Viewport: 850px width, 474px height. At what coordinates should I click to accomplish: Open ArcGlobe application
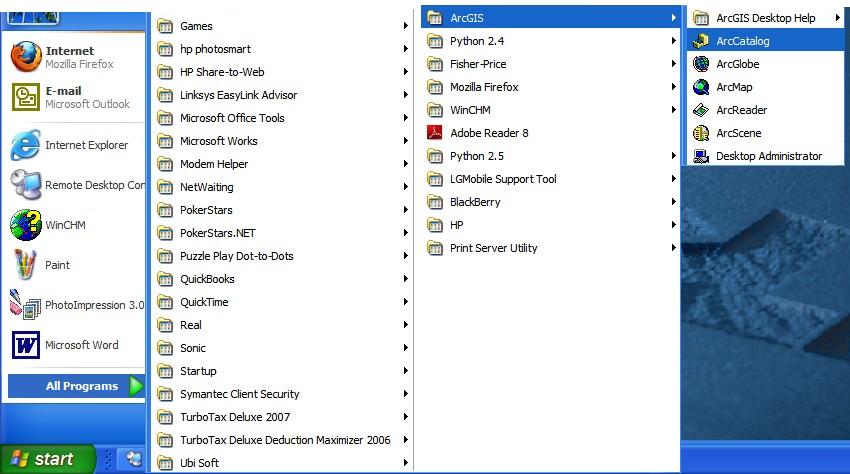pos(765,64)
